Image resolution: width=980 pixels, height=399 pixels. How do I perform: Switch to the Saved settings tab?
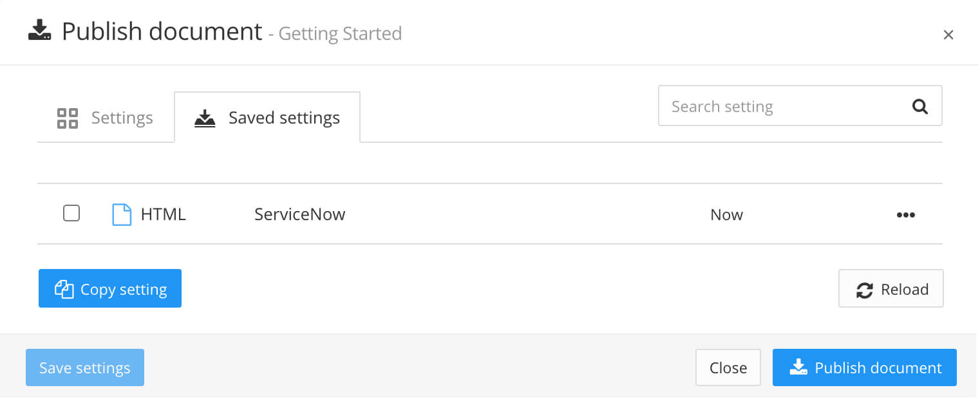point(283,118)
